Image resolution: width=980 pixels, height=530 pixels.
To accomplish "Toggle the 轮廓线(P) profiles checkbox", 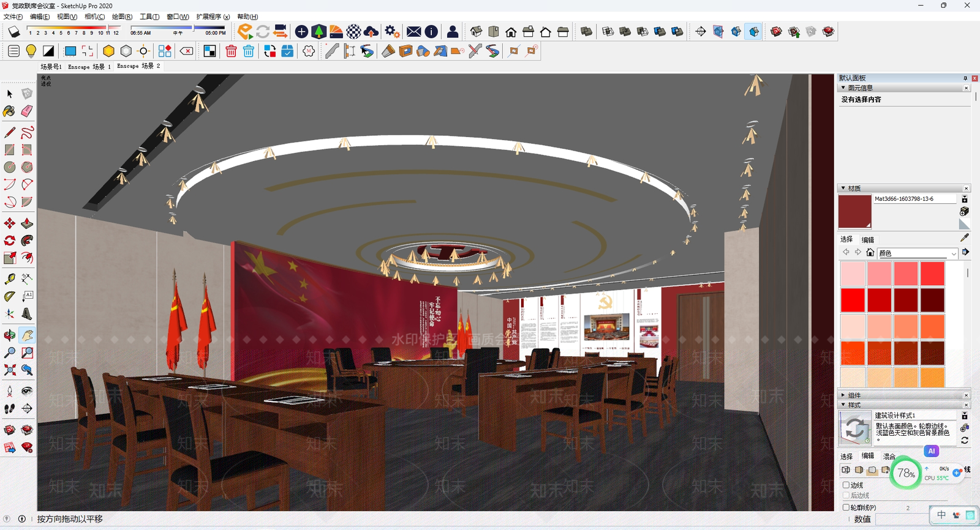I will pos(846,507).
